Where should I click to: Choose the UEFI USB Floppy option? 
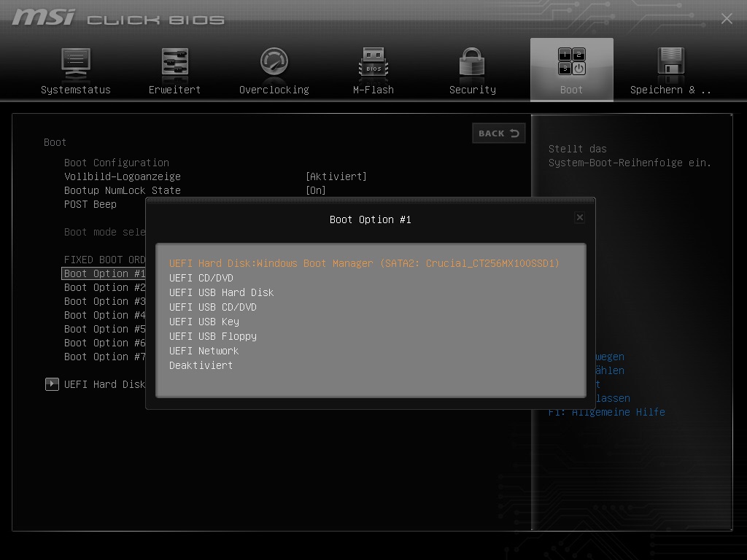coord(213,336)
